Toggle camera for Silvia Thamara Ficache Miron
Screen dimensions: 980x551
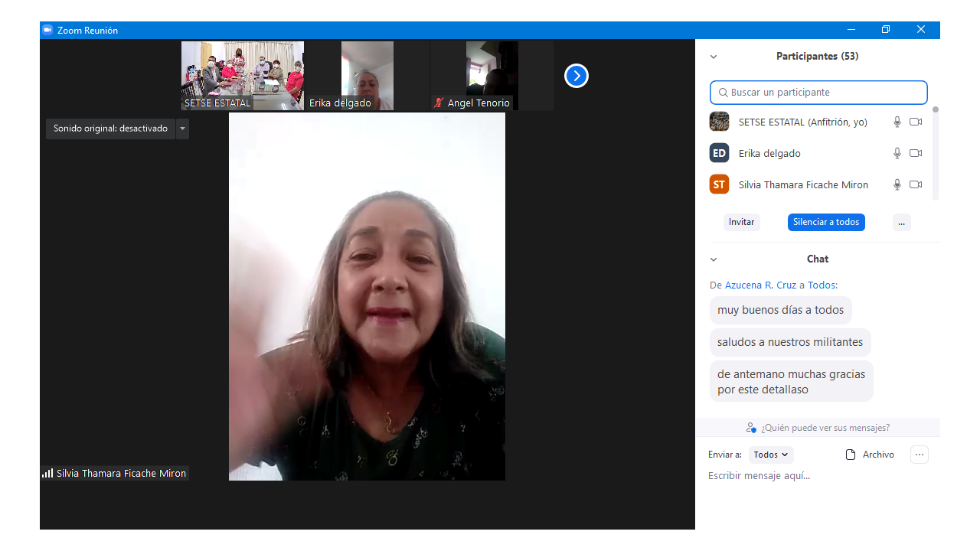[x=916, y=184]
